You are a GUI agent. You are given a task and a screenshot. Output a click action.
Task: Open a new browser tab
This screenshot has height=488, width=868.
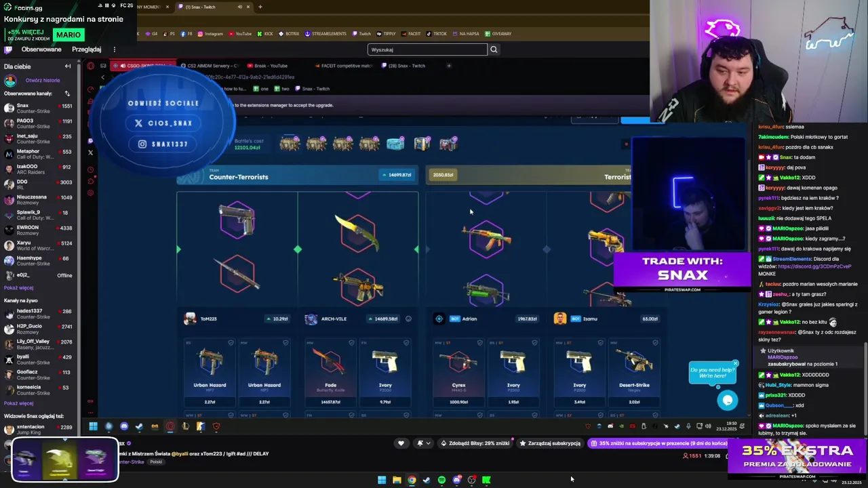click(260, 7)
